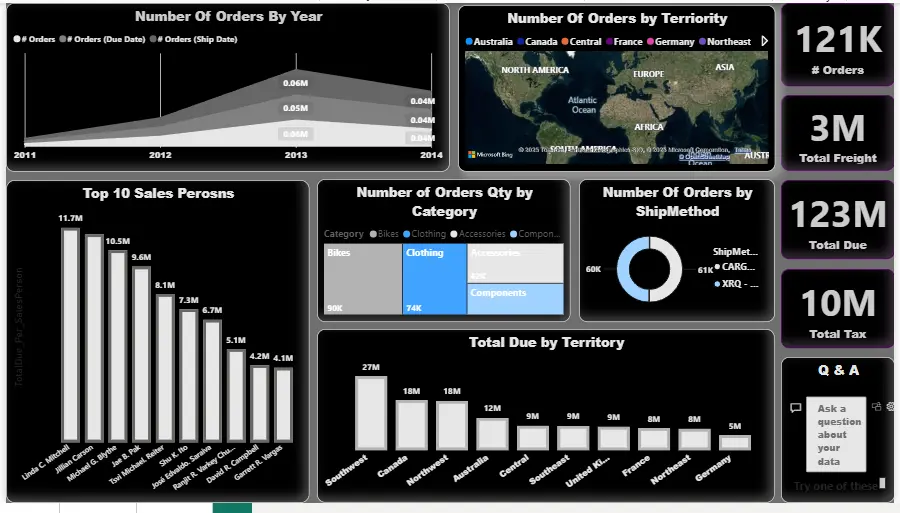Image resolution: width=900 pixels, height=513 pixels.
Task: Select 'XRQ -' in the ShipMethod legend
Action: coord(736,283)
